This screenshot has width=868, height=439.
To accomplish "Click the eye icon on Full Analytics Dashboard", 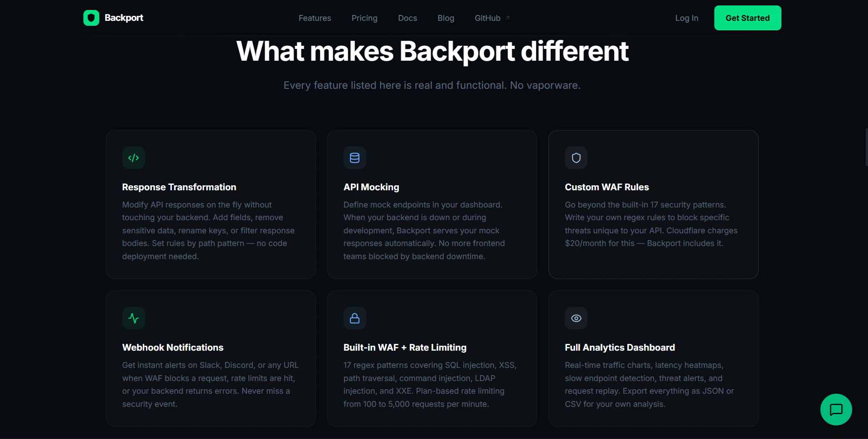I will coord(576,318).
